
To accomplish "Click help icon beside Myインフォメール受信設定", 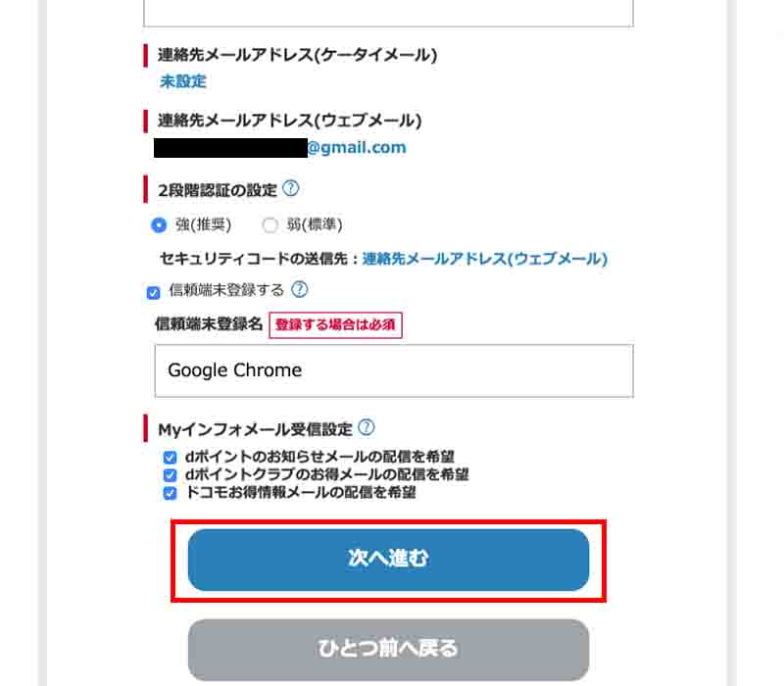I will (x=367, y=427).
